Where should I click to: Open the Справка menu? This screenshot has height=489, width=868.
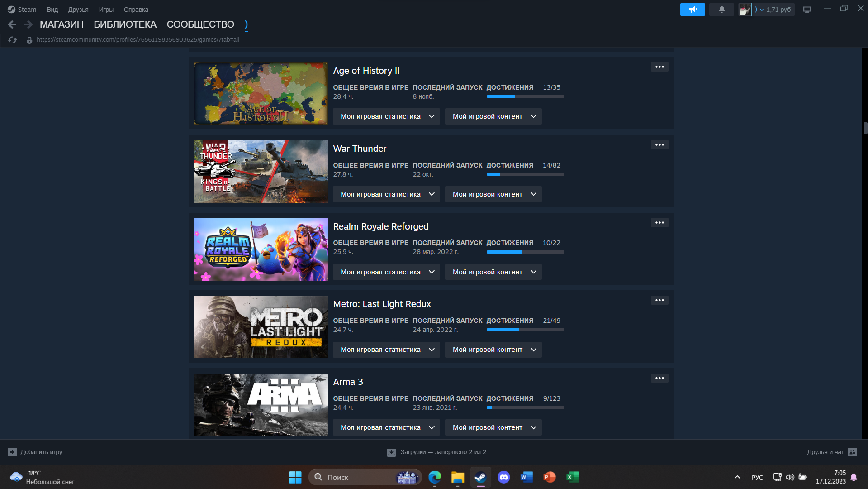click(136, 10)
